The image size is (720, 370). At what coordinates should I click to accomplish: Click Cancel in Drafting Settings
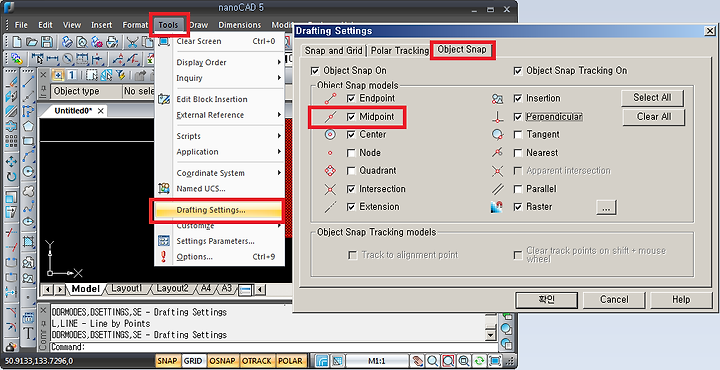coord(614,300)
